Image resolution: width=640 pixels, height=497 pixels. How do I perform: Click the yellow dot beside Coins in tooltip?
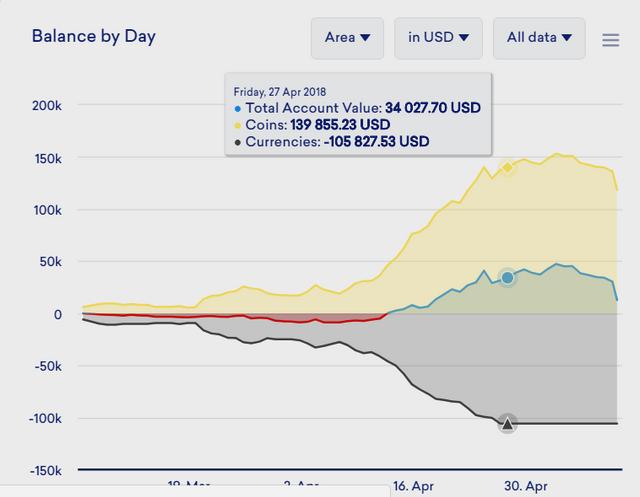click(238, 126)
